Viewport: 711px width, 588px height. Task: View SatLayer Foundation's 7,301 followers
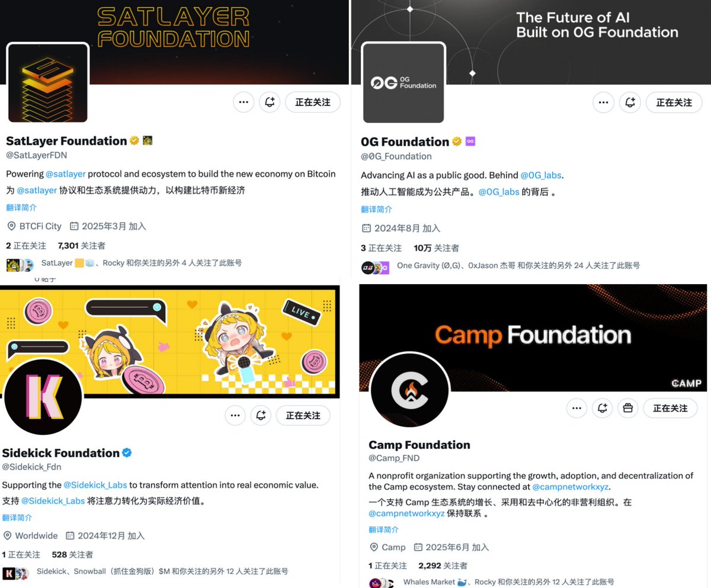82,246
